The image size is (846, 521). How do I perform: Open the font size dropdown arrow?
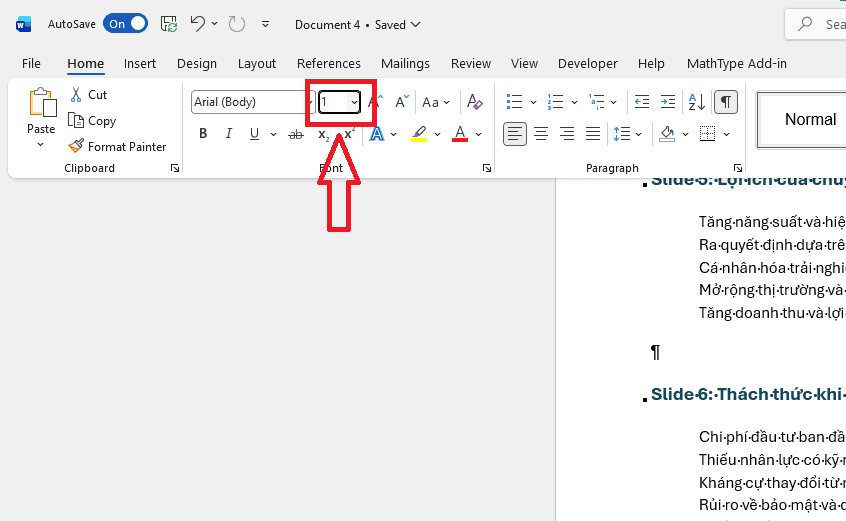point(354,102)
